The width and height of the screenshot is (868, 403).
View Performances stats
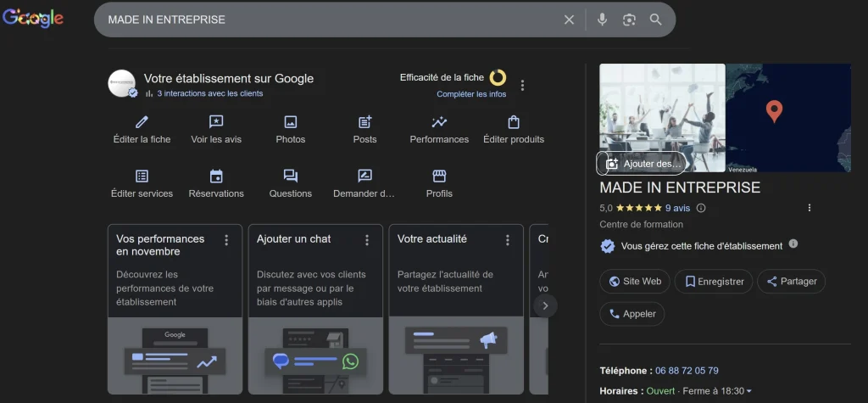click(440, 131)
